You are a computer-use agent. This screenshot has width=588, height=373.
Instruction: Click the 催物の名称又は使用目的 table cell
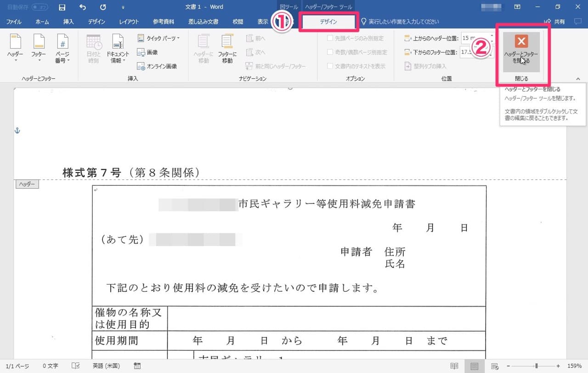pos(129,319)
